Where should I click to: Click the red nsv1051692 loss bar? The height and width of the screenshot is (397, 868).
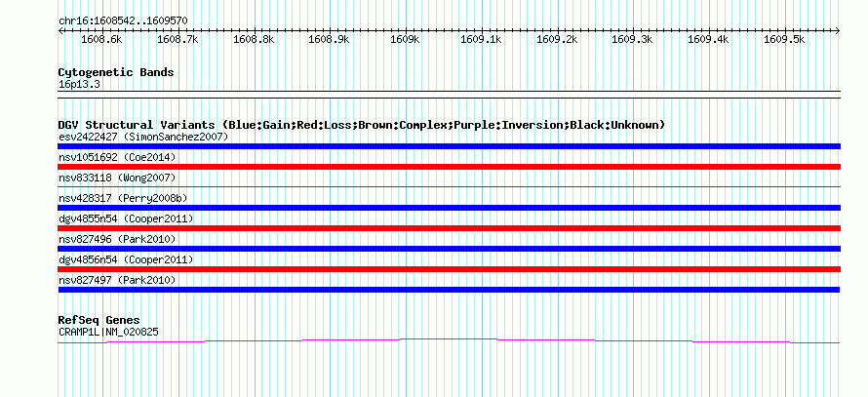pos(449,167)
